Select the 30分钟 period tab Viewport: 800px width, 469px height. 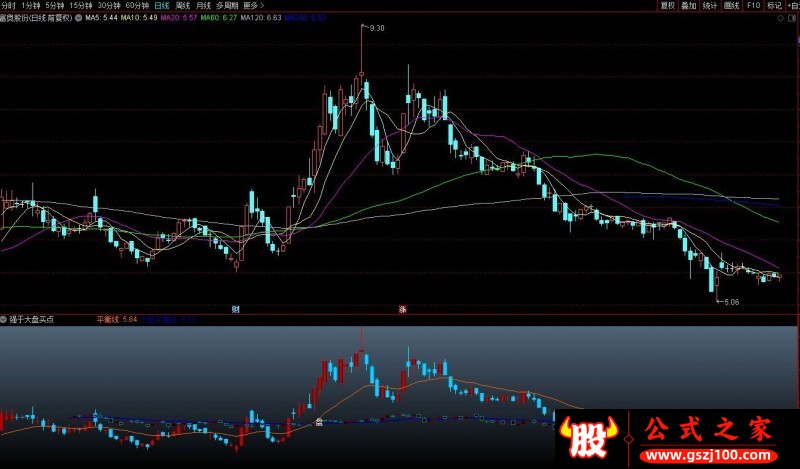pos(109,5)
